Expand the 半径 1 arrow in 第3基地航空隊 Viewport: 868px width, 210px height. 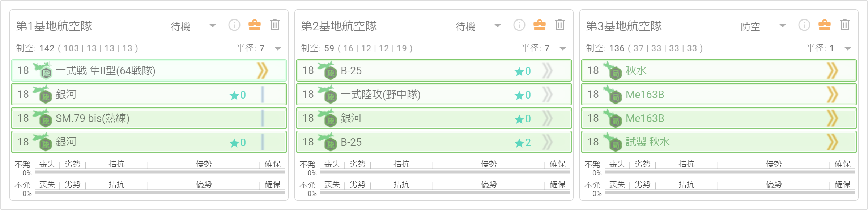(848, 48)
